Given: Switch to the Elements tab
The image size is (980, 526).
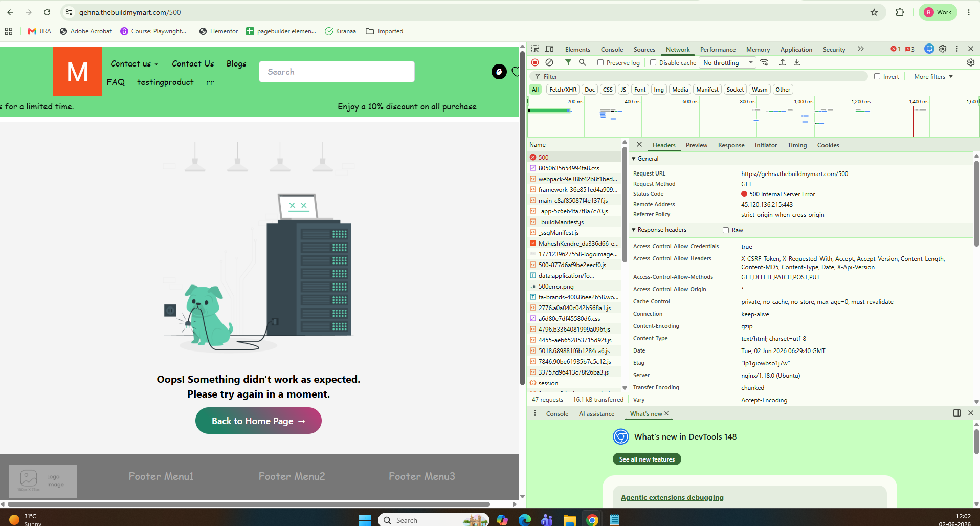Looking at the screenshot, I should point(577,49).
